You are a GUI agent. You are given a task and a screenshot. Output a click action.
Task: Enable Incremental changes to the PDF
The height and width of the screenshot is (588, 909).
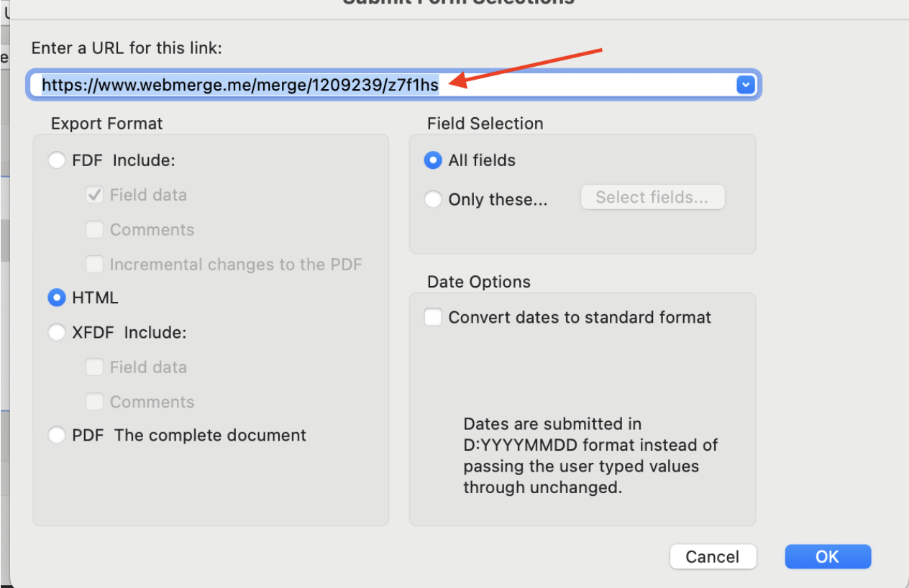coord(94,265)
